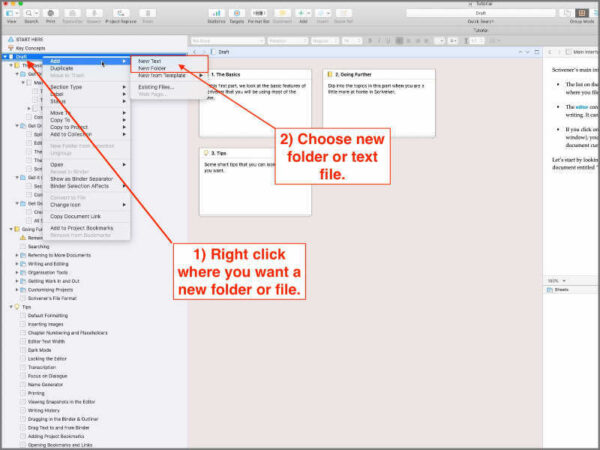The image size is (600, 450).
Task: Expand the Customising Projects folder triangle
Action: [17, 290]
